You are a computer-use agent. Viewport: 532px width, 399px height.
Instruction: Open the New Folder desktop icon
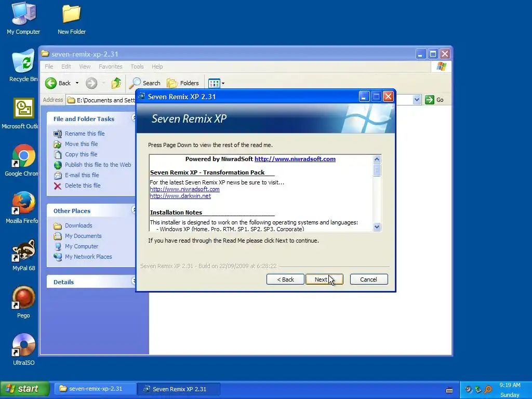[x=72, y=19]
